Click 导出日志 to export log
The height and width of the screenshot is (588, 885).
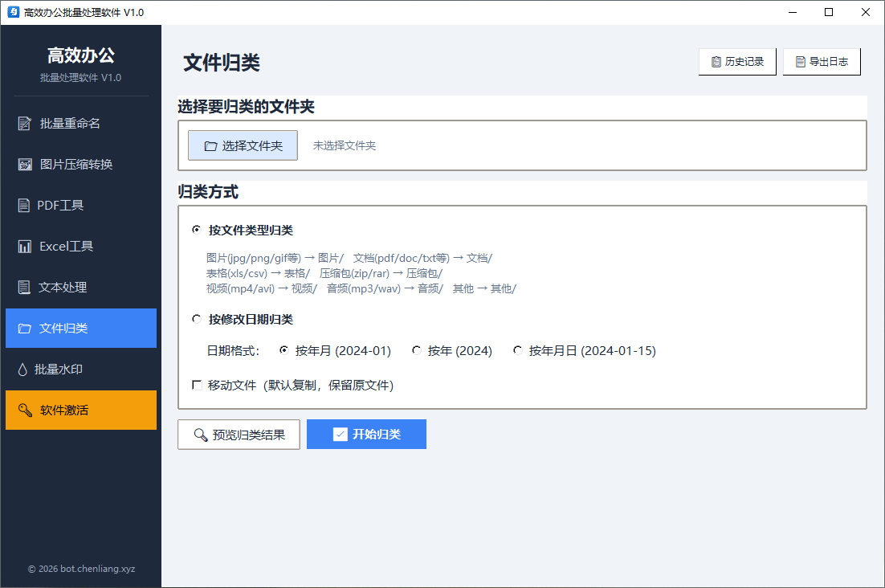(x=822, y=62)
